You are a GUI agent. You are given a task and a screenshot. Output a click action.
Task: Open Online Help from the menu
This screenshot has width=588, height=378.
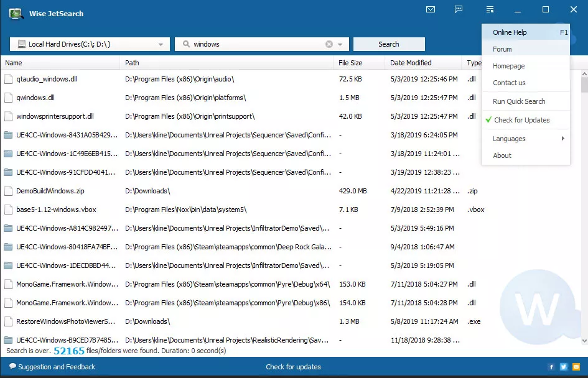[526, 32]
